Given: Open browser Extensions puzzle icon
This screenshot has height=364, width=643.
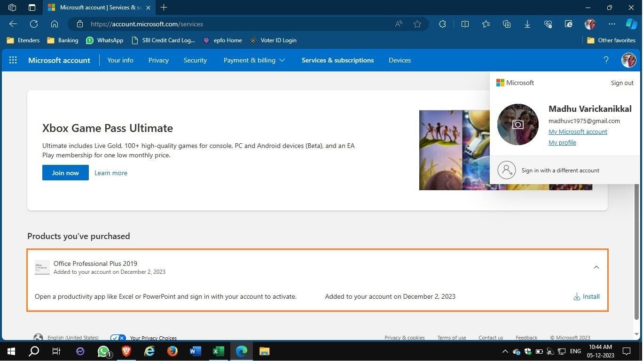Looking at the screenshot, I should 442,24.
